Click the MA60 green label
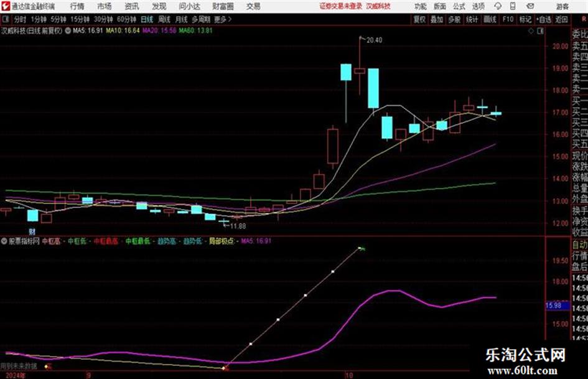 click(195, 30)
